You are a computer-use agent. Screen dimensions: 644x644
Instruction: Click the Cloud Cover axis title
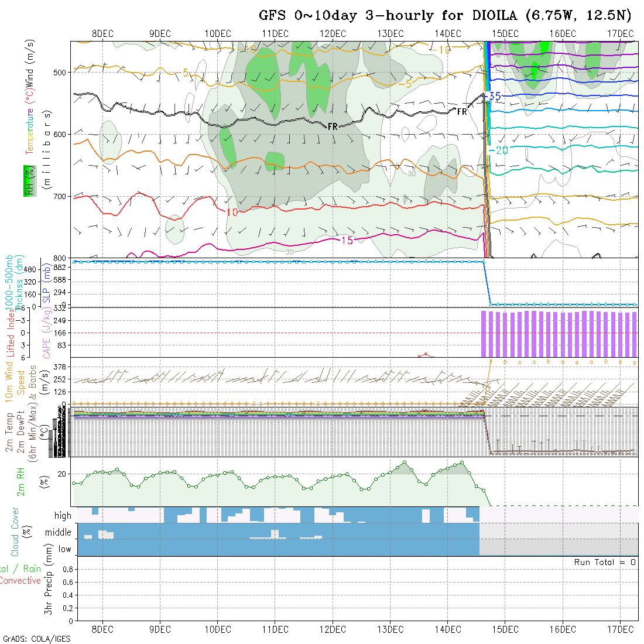(x=15, y=532)
